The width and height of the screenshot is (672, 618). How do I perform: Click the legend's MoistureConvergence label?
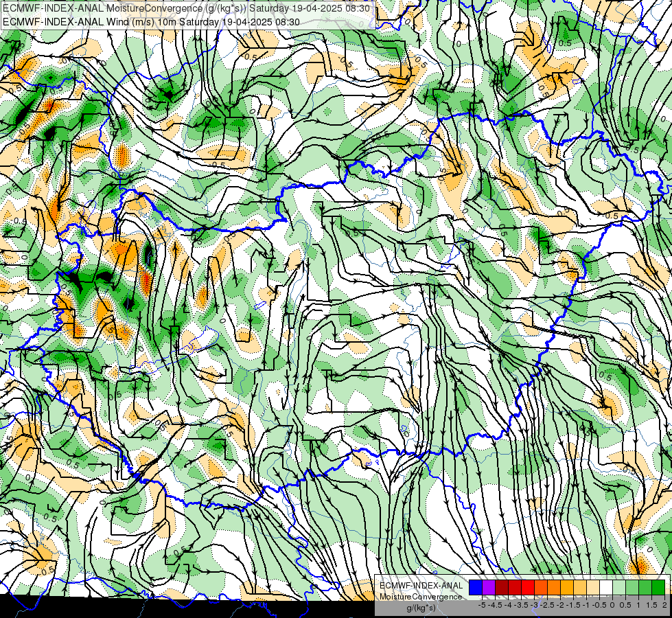pos(421,597)
